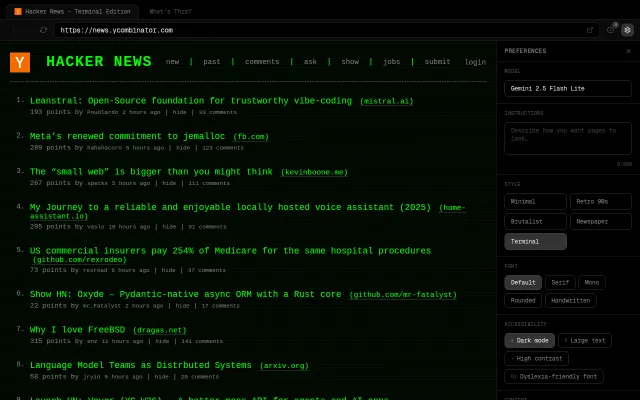Open Meta's renewed commitment to jemalloc story
This screenshot has height=400, width=640.
[x=127, y=136]
